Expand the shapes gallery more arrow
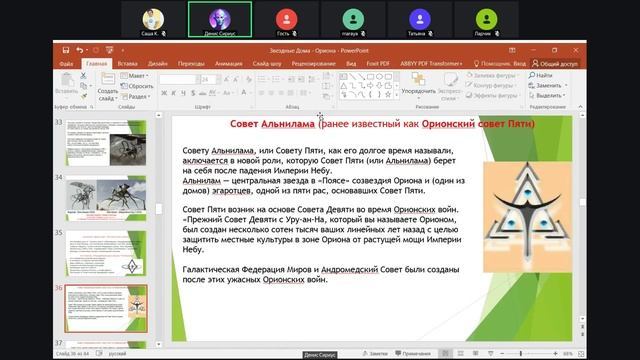This screenshot has width=640, height=360. point(397,95)
